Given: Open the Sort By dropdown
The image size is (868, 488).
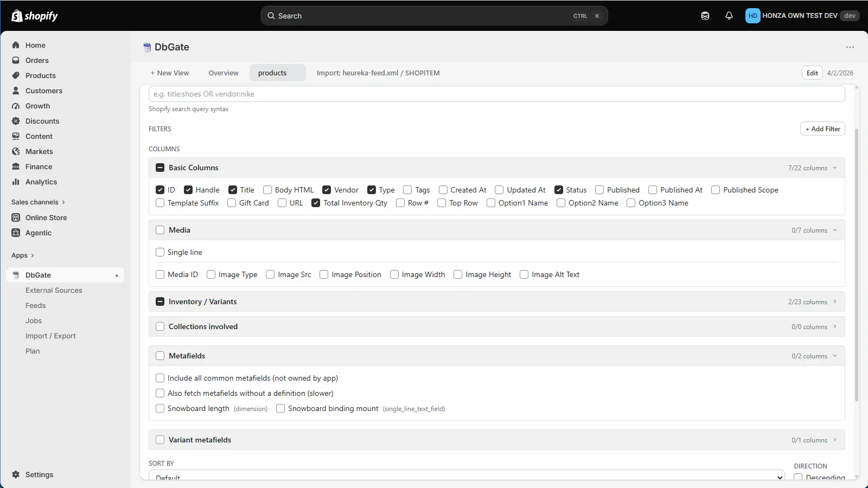Looking at the screenshot, I should [x=467, y=476].
